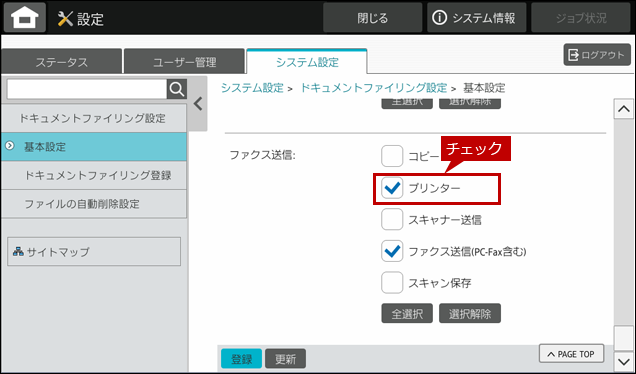This screenshot has width=636, height=374.
Task: Click 選択解除 below the ファクス送信 list
Action: pos(470,313)
